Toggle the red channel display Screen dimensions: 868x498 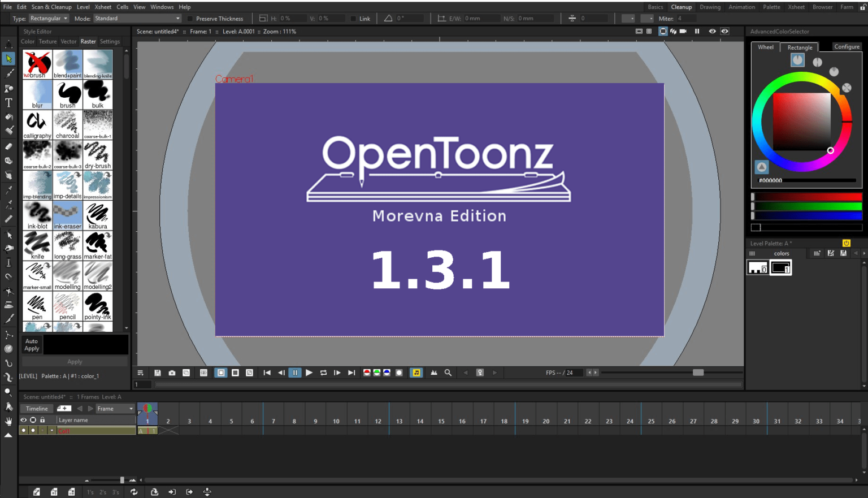point(368,373)
